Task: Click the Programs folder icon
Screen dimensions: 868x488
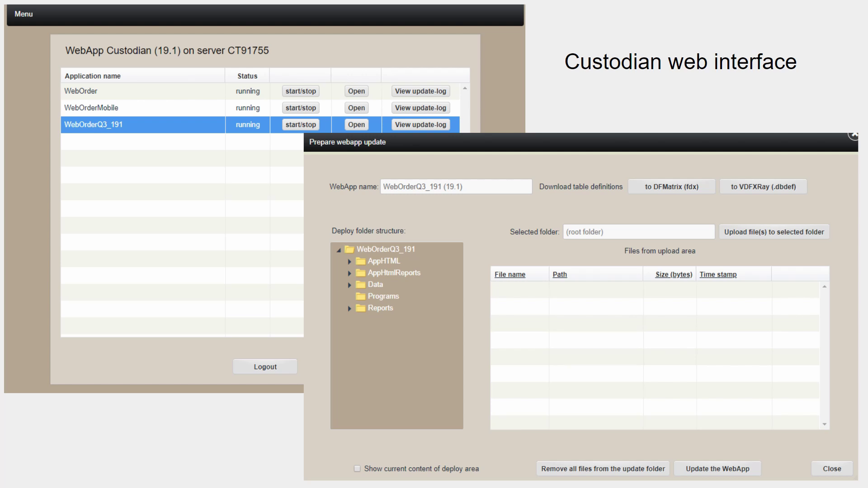Action: click(x=360, y=296)
